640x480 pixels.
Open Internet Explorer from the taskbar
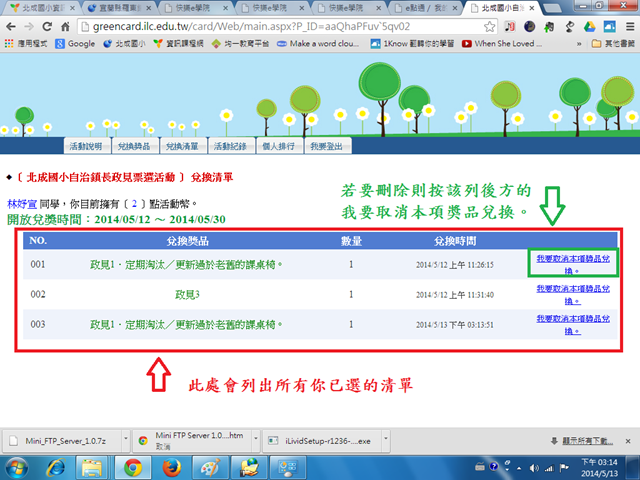click(x=58, y=467)
